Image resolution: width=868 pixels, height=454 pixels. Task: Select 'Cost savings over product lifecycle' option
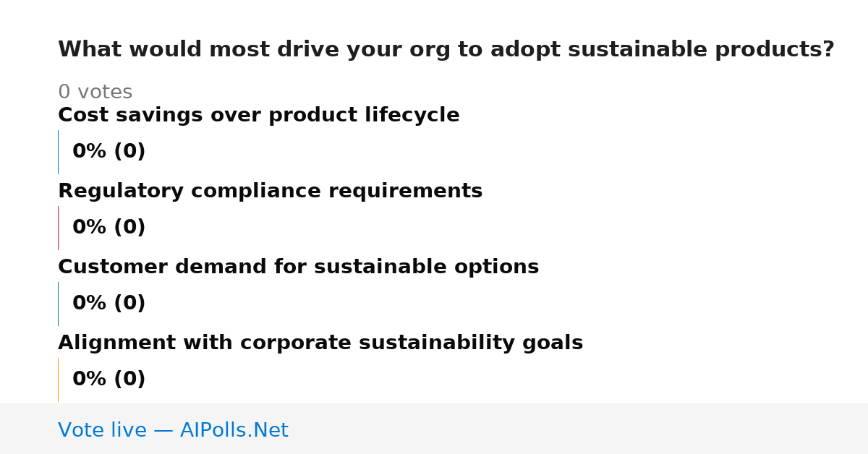(259, 115)
